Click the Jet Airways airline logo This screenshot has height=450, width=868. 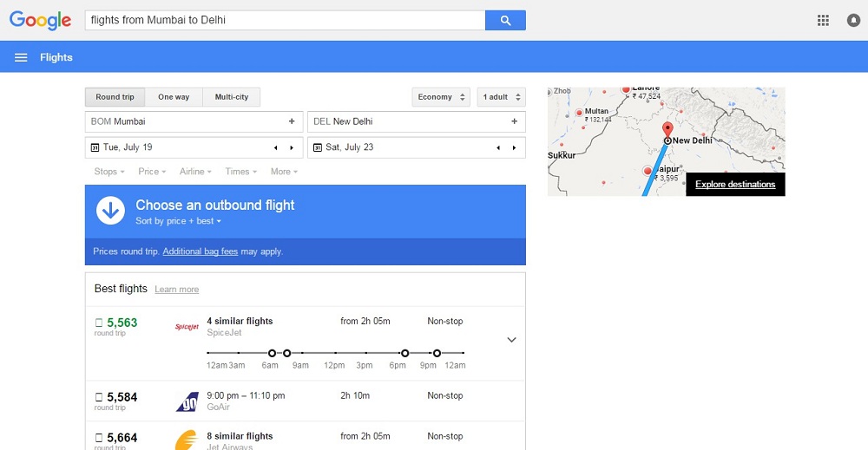coord(187,440)
